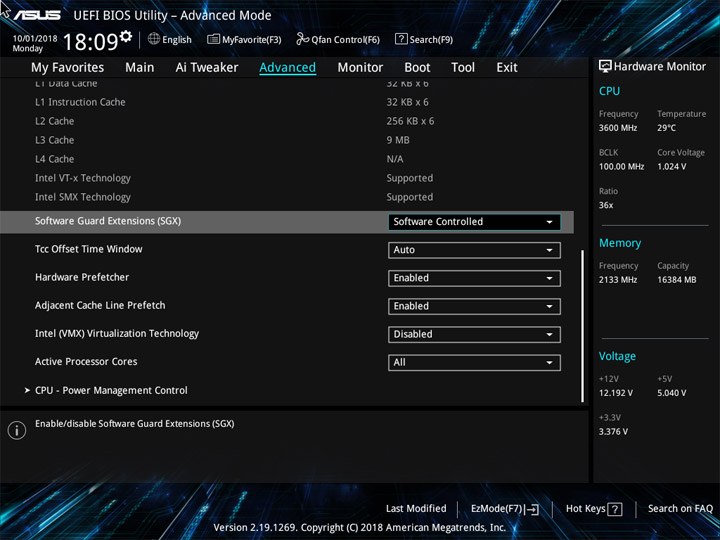Viewport: 720px width, 540px height.
Task: Click the settings list scrollbar
Action: [x=582, y=326]
